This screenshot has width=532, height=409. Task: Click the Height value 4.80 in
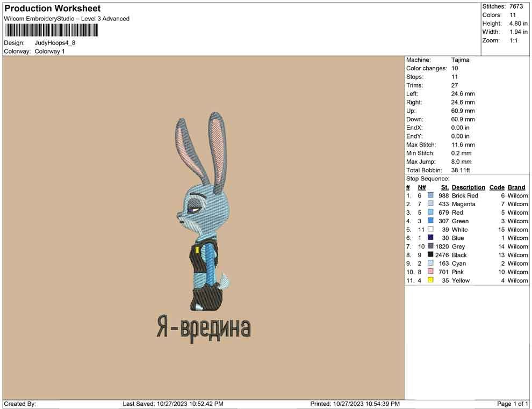[x=518, y=24]
